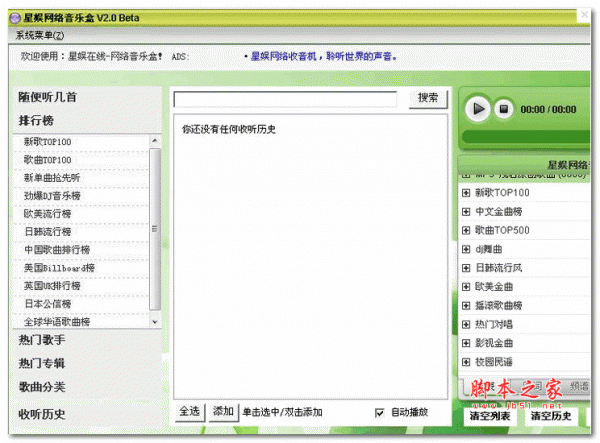Expand the dj舞曲 tree node
The width and height of the screenshot is (600, 443).
point(466,249)
